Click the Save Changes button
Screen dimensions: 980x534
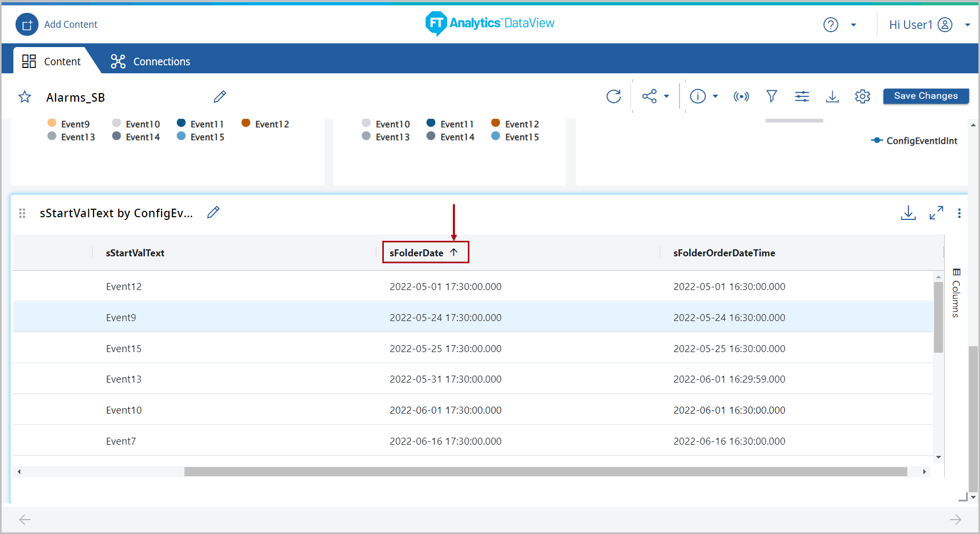pyautogui.click(x=925, y=96)
